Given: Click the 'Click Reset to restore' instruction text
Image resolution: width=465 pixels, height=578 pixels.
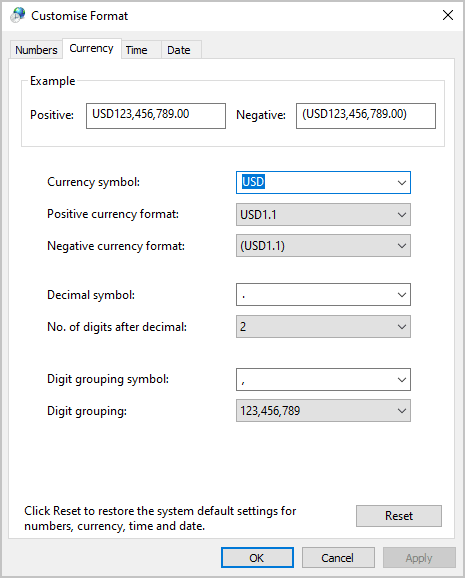Looking at the screenshot, I should click(160, 518).
